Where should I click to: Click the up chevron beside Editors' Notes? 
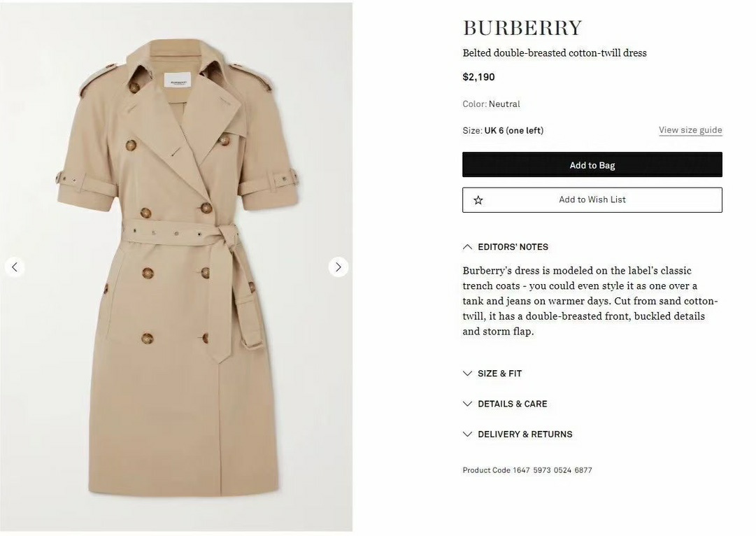[467, 246]
